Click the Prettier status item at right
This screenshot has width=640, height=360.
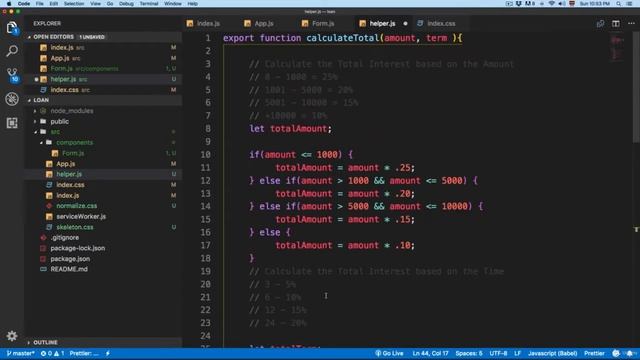pyautogui.click(x=594, y=353)
